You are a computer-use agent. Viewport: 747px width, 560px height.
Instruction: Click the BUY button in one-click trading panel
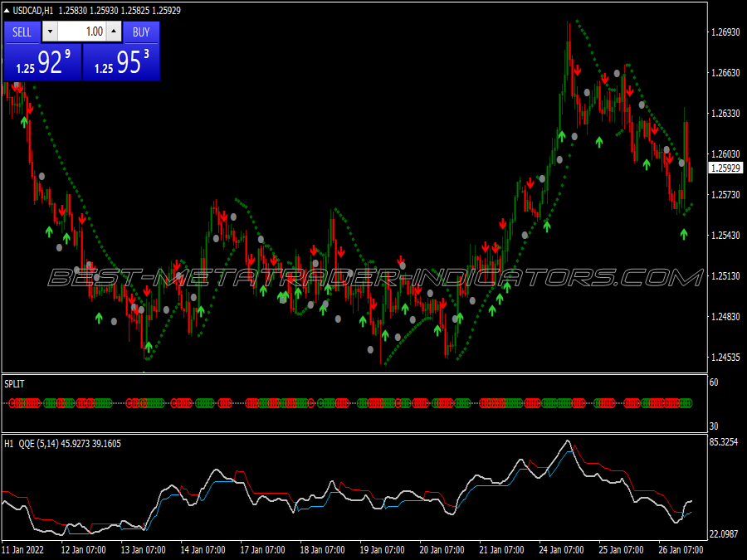[x=141, y=32]
